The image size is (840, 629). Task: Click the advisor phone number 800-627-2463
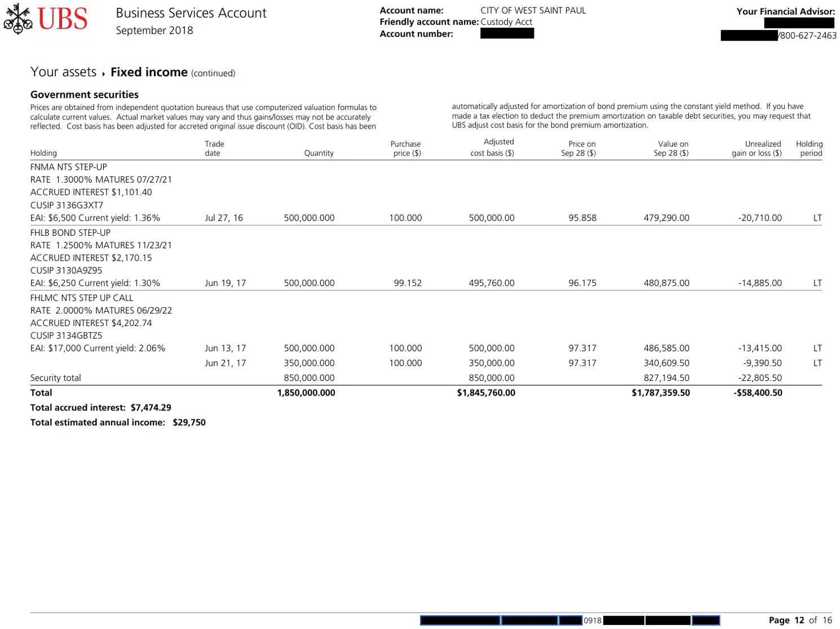tap(808, 36)
